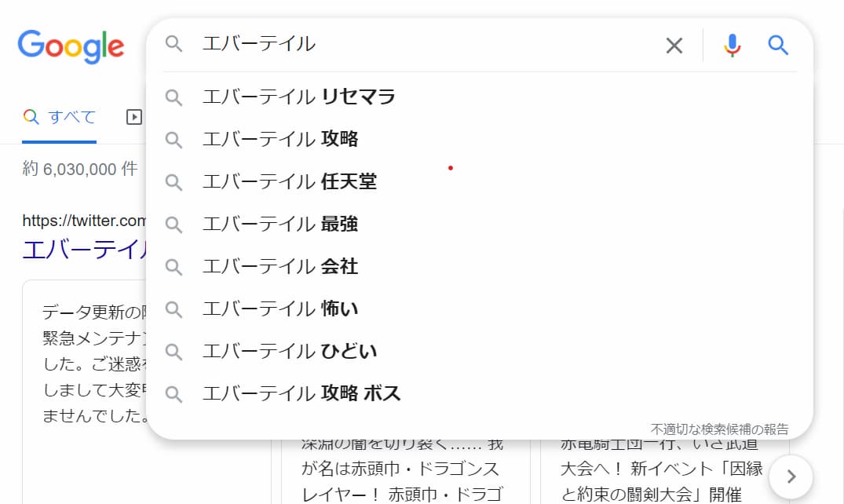This screenshot has height=504, width=844.
Task: Click the next arrow on carousel
Action: coord(791,477)
